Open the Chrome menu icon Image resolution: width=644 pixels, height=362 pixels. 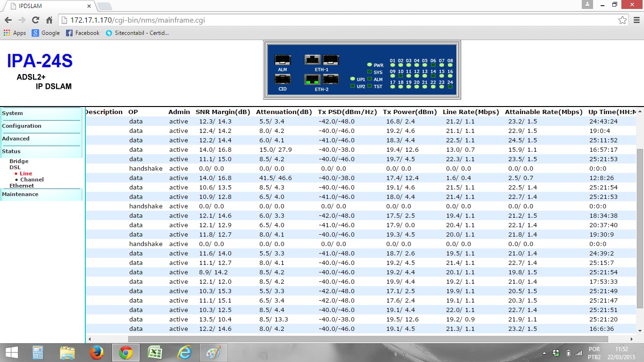(x=636, y=20)
